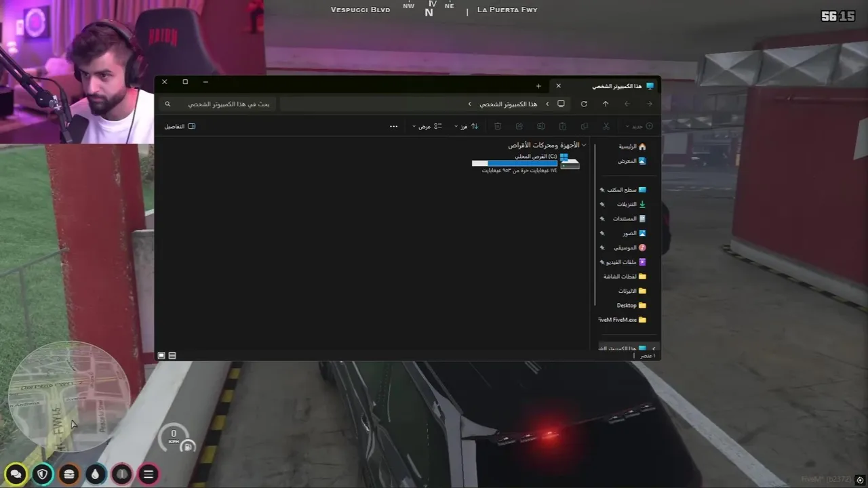Viewport: 868px width, 488px height.
Task: Click the Cut scissors icon
Action: point(606,126)
